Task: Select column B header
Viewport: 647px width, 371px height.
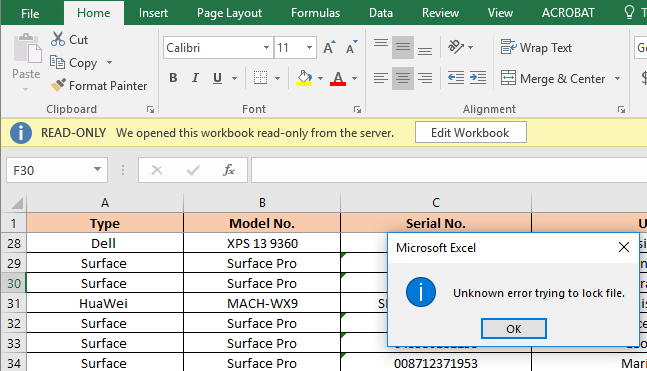Action: pos(262,203)
